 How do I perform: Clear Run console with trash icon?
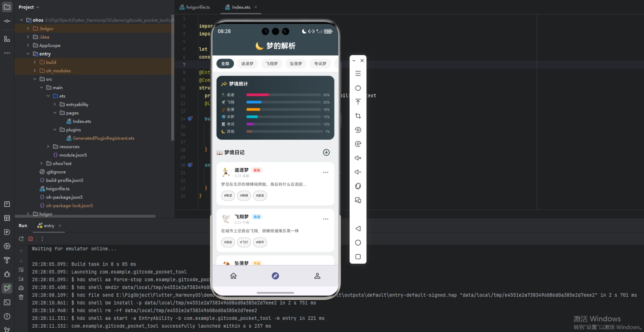21,297
